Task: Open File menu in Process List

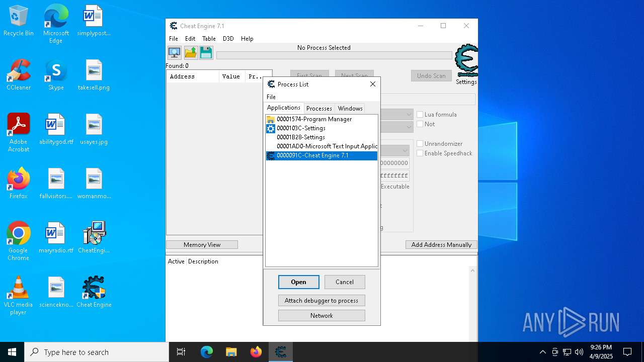Action: pos(271,97)
